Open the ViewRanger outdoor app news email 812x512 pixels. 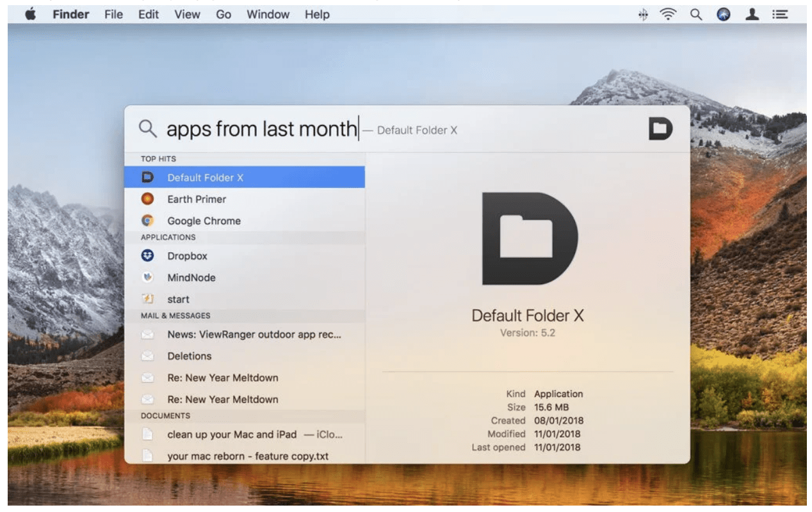click(x=254, y=334)
